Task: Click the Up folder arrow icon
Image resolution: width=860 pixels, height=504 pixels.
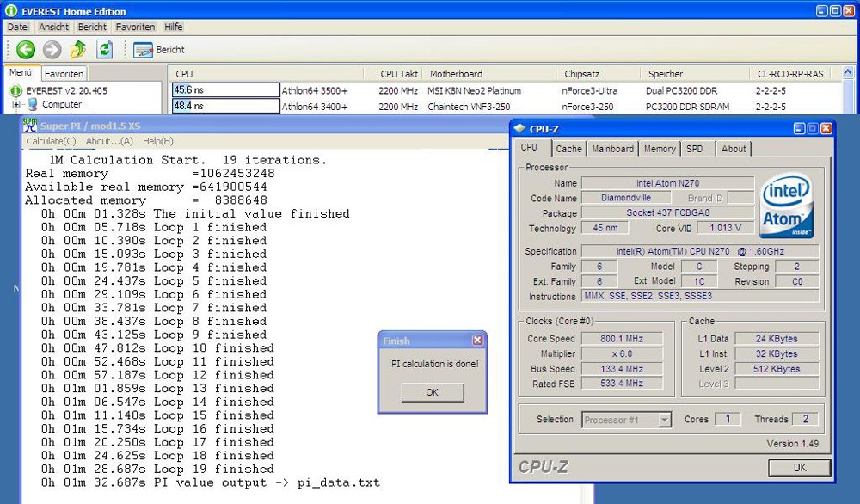Action: coord(78,50)
